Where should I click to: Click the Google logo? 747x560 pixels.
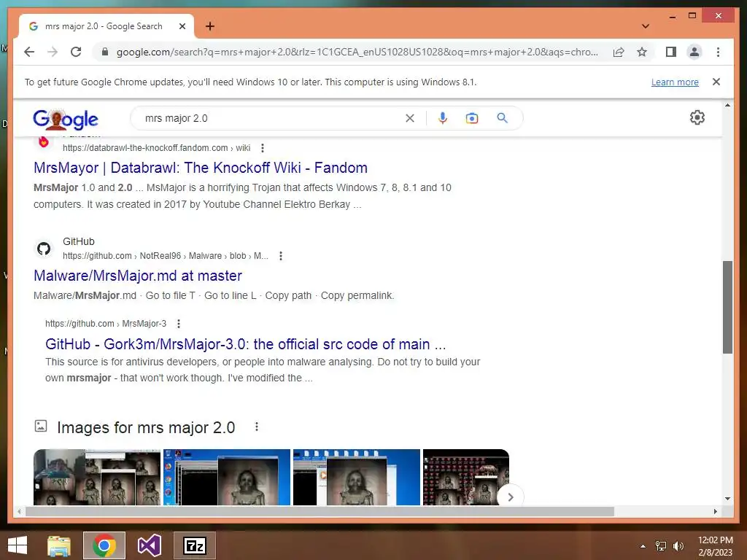click(x=65, y=119)
